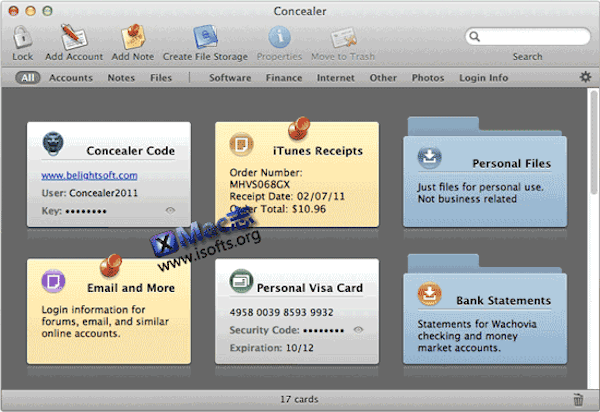Click the 17 cards status text
Image resolution: width=600 pixels, height=412 pixels.
pyautogui.click(x=299, y=399)
